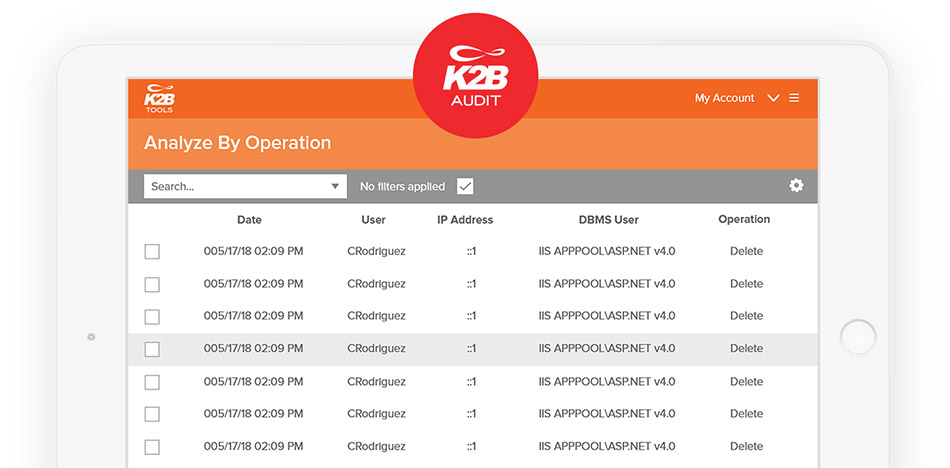Click CRodriguez in the highlighted gray row

tap(376, 349)
